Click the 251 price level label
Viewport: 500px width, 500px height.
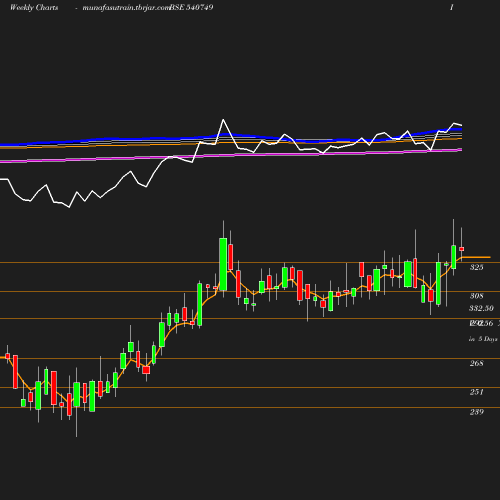coord(476,392)
